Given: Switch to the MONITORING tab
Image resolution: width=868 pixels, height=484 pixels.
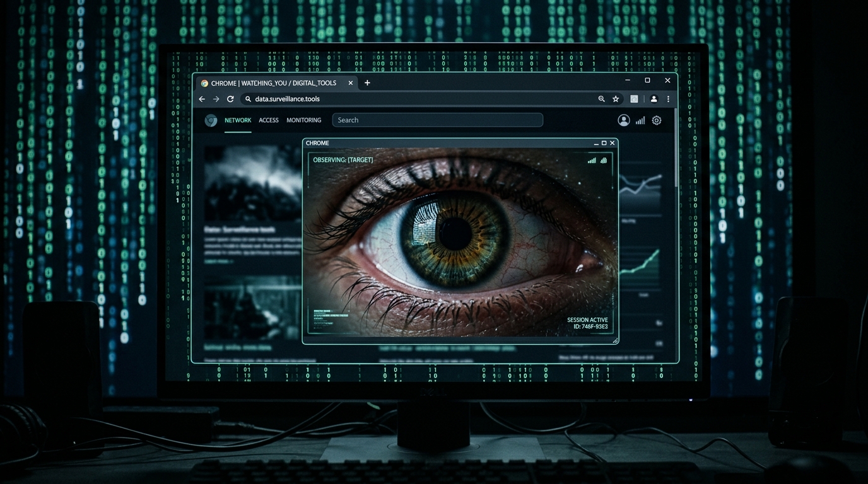Looking at the screenshot, I should coord(303,120).
